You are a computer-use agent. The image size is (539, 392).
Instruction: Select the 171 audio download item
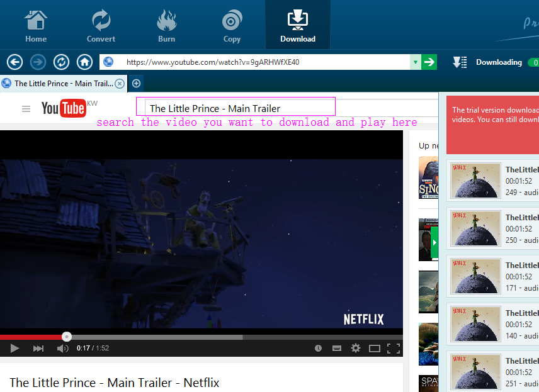click(x=492, y=276)
